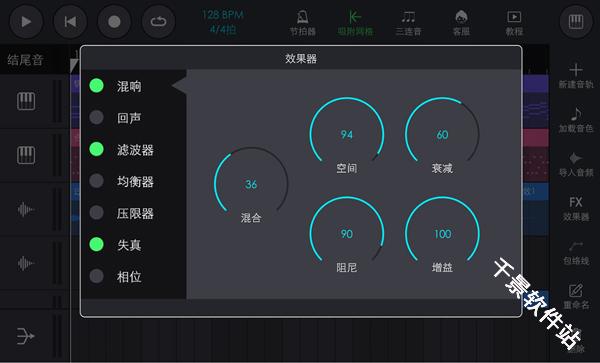The height and width of the screenshot is (363, 600).
Task: Click 导入音频 import icon
Action: [576, 158]
